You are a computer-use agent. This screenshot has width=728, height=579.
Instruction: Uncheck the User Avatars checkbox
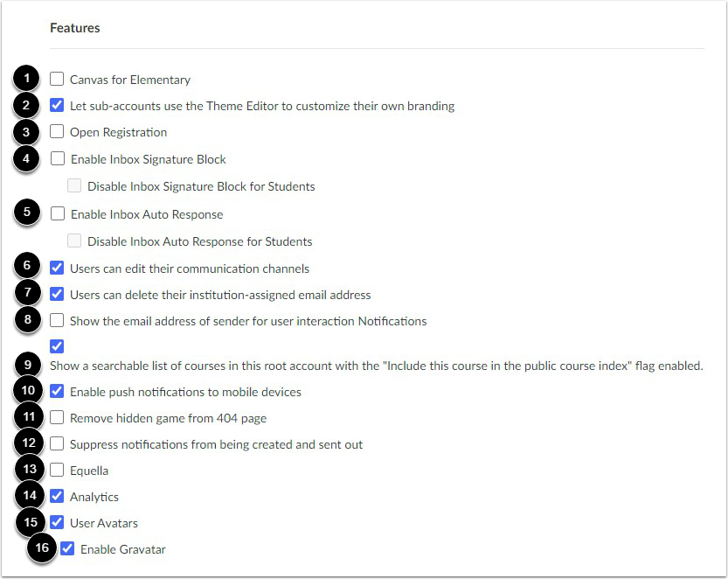[x=57, y=522]
